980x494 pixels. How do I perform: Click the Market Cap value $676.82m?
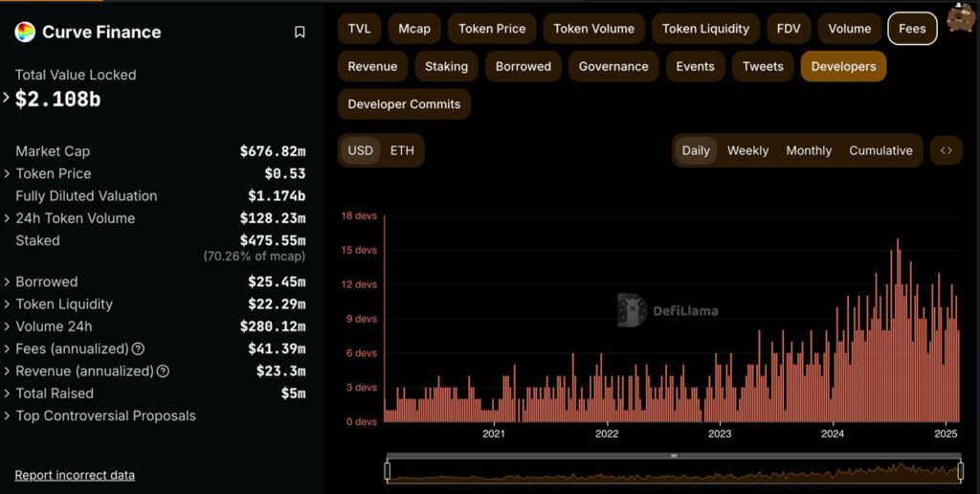(273, 151)
